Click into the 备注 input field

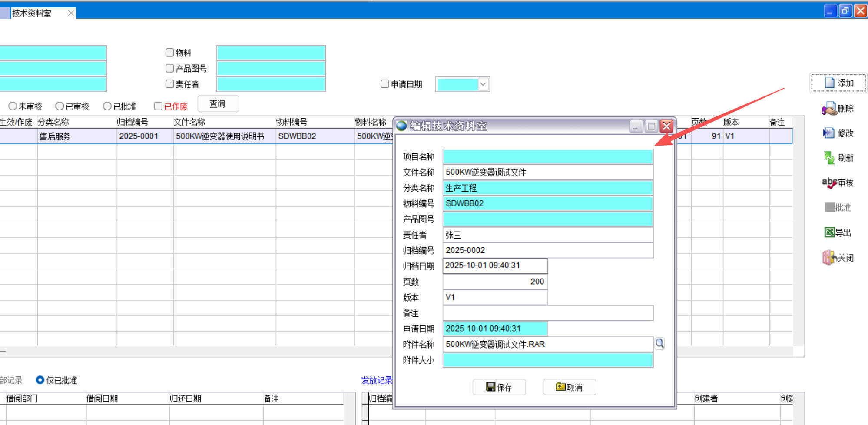[547, 313]
